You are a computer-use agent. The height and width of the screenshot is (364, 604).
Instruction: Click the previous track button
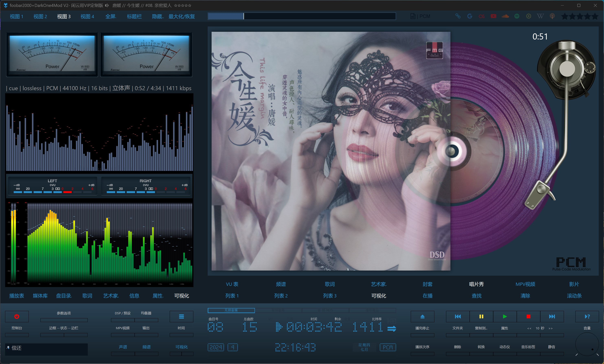pos(458,316)
